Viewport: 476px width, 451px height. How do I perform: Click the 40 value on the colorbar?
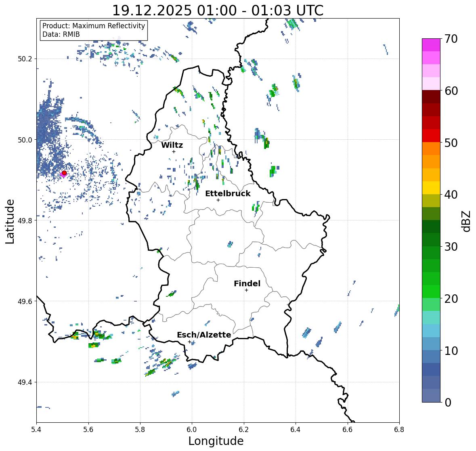pos(451,195)
